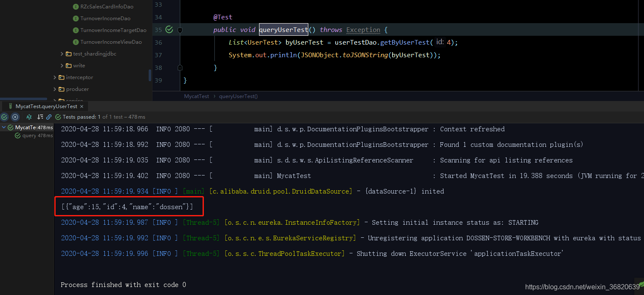Click the project tree vertical scrollbar
Image resolution: width=644 pixels, height=295 pixels.
tap(150, 75)
